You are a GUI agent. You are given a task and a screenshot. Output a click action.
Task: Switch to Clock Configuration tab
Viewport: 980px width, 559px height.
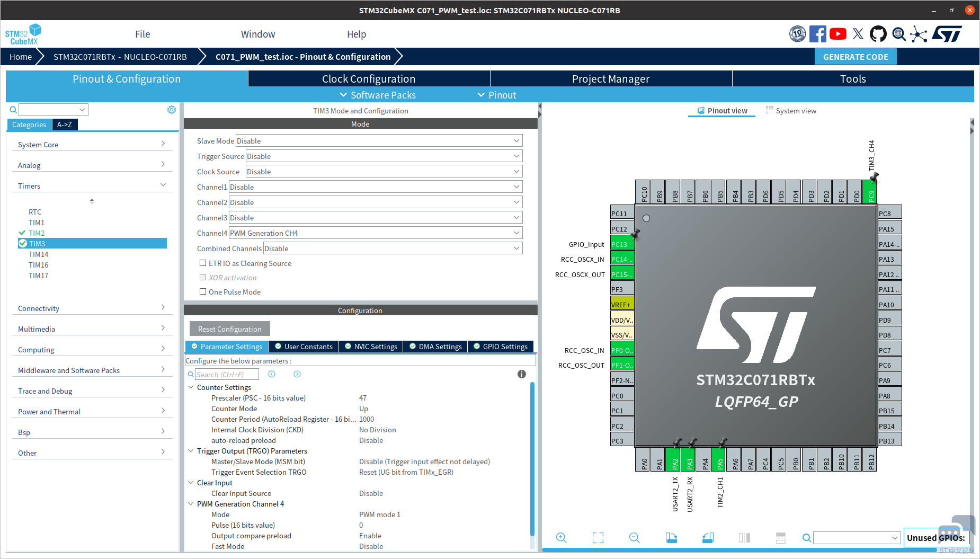[369, 78]
